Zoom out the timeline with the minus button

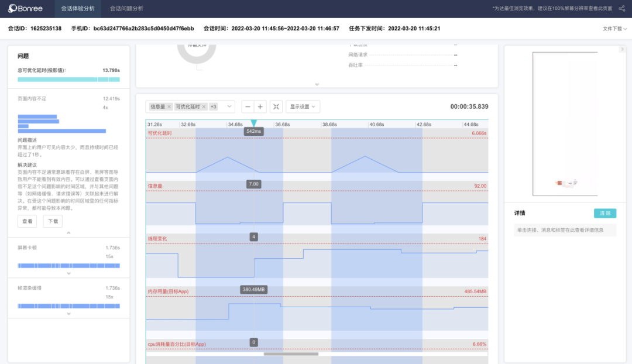[248, 107]
